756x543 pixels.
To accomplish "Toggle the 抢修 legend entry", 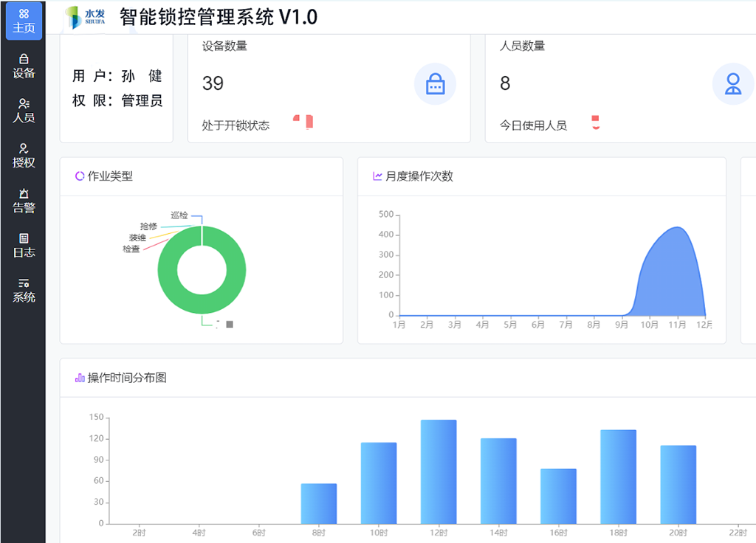I will click(148, 226).
